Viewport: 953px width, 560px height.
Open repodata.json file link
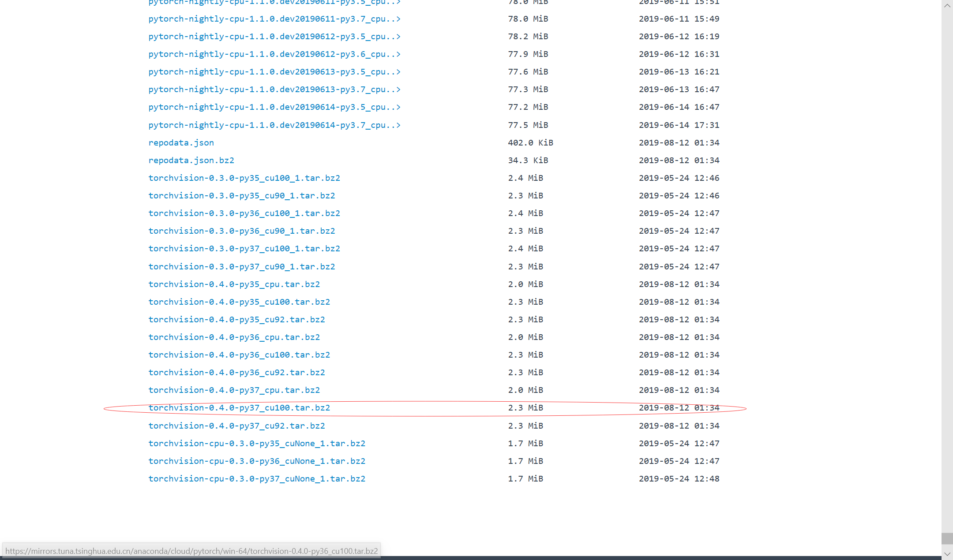(181, 143)
